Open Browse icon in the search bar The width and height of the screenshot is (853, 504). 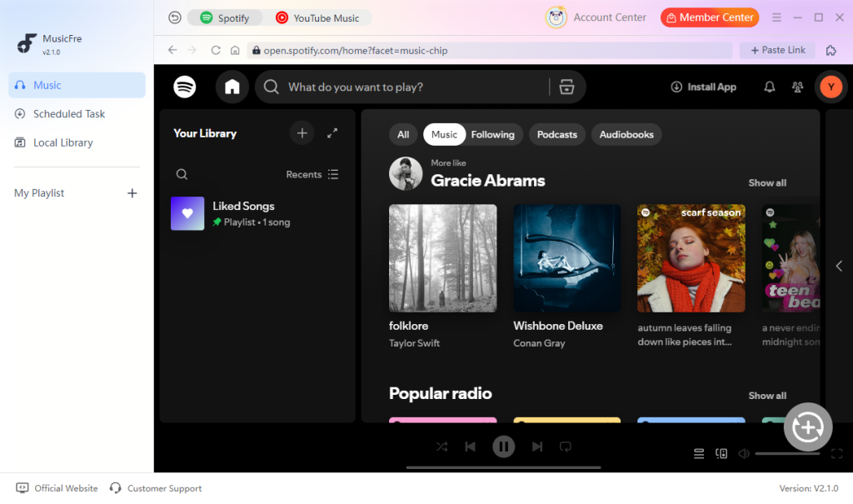tap(566, 87)
